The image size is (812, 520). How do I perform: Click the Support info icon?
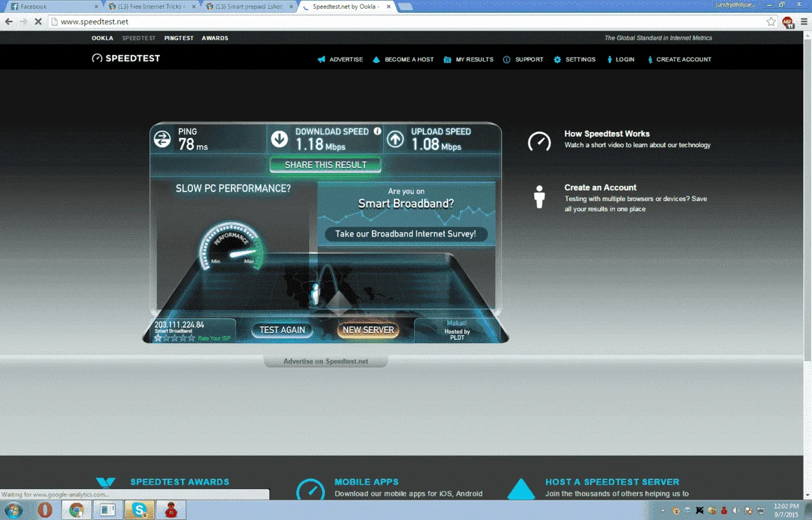(x=507, y=60)
